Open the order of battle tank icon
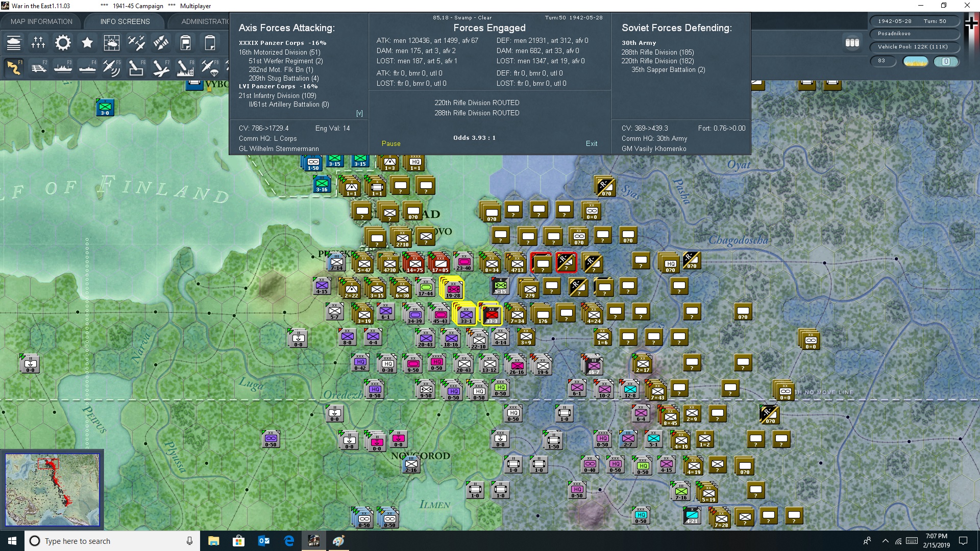The width and height of the screenshot is (980, 551). click(x=14, y=43)
